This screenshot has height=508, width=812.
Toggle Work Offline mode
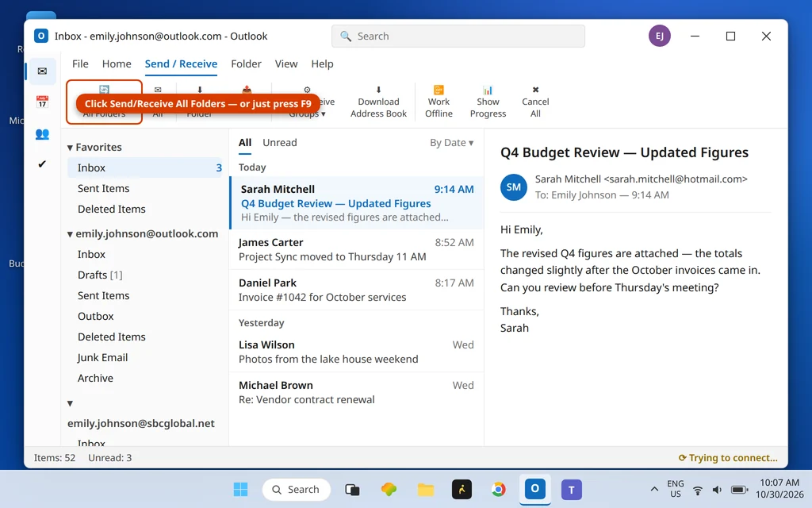(x=439, y=102)
